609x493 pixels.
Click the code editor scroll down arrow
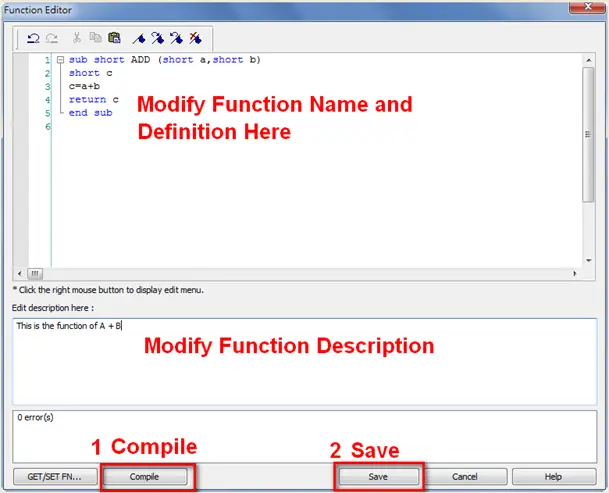pyautogui.click(x=589, y=261)
